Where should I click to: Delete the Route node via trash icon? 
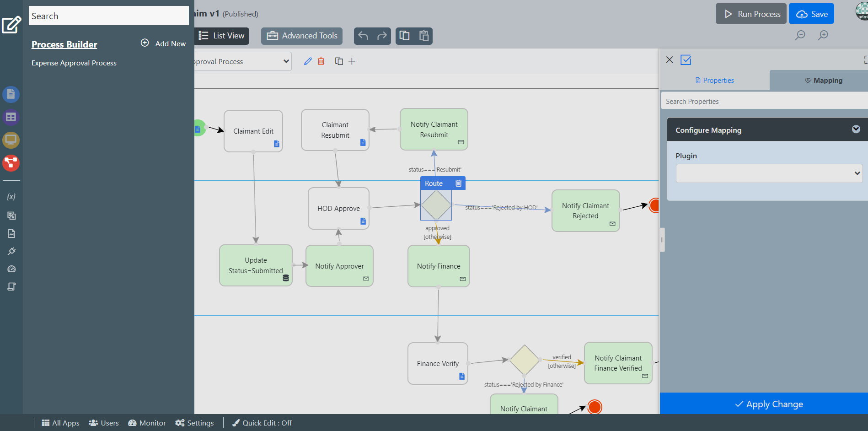pyautogui.click(x=458, y=183)
